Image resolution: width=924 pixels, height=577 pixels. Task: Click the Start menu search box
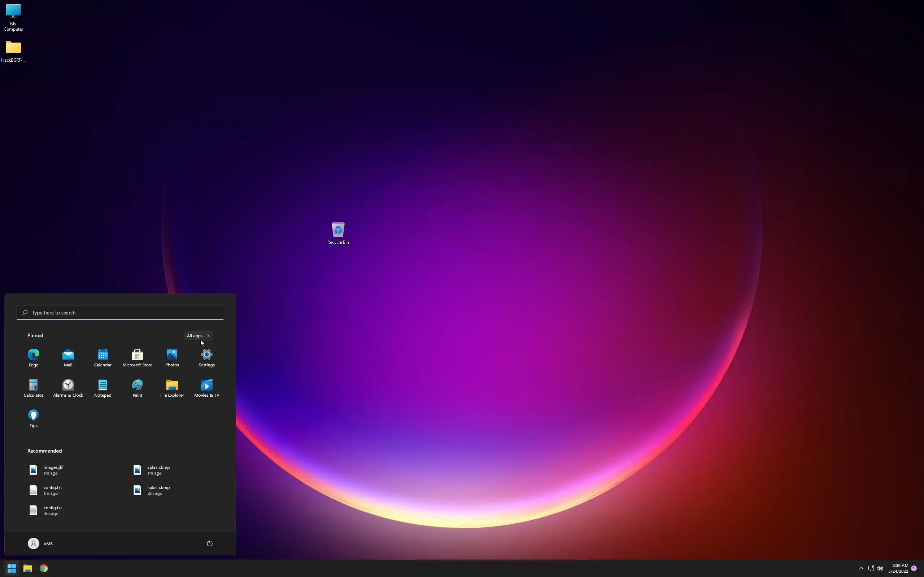(x=120, y=313)
